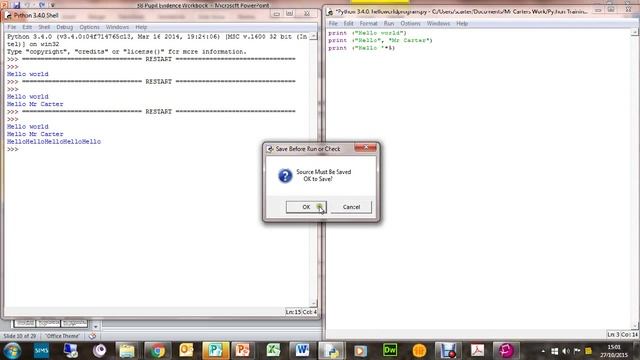This screenshot has width=640, height=360.
Task: Click scroll down arrow in editor window
Action: pyautogui.click(x=635, y=325)
